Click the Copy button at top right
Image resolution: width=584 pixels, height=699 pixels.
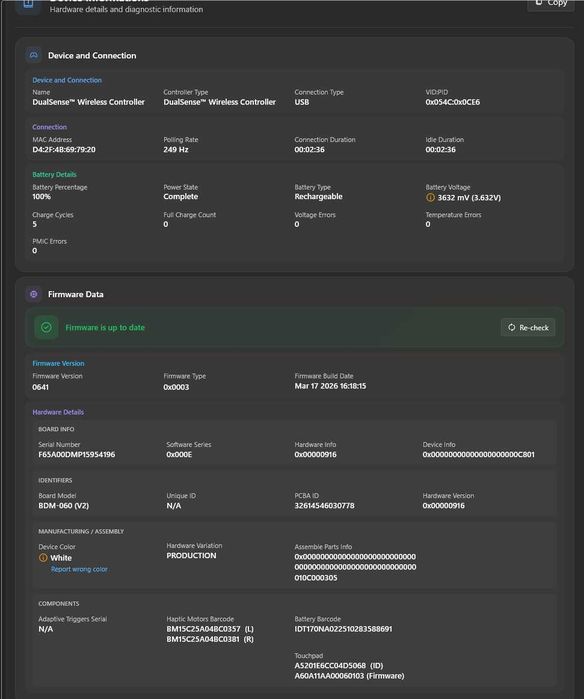click(x=551, y=4)
